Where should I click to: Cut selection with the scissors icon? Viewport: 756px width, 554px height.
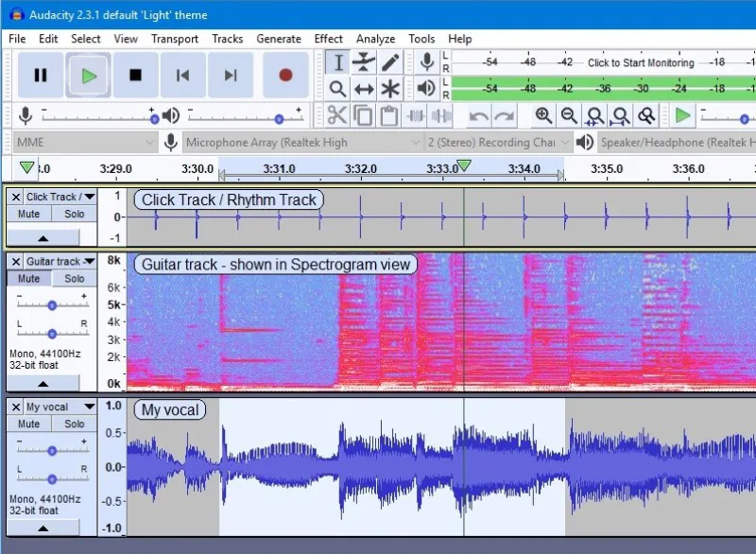tap(337, 115)
